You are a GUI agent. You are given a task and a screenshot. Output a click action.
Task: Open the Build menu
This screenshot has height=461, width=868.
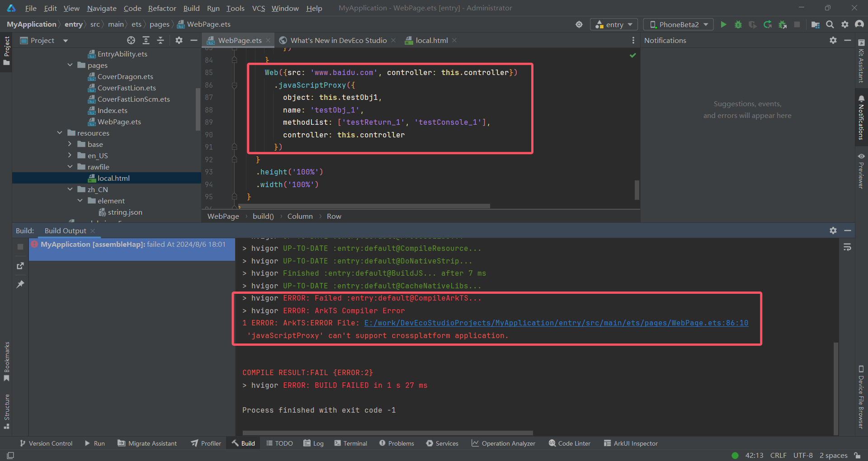[x=191, y=8]
